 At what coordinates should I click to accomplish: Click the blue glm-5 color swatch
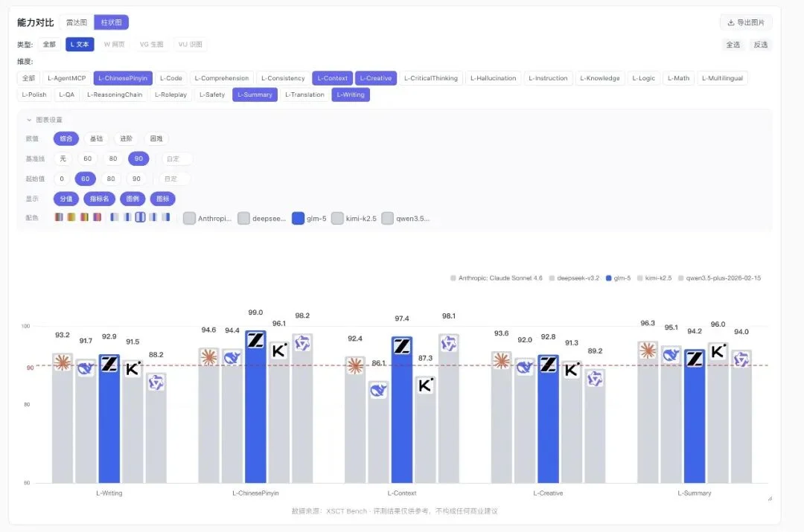(298, 218)
